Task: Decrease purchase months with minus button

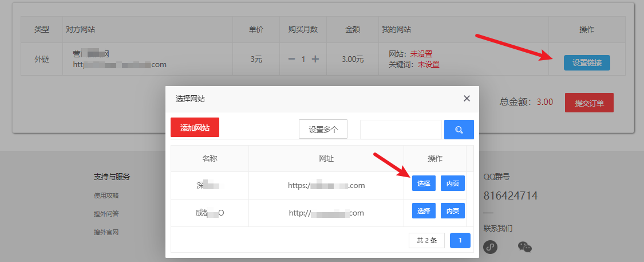Action: point(291,59)
